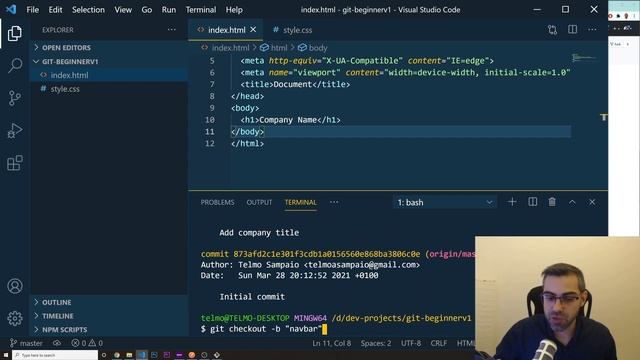Viewport: 640px width, 360px height.
Task: Open the Selection menu
Action: coord(88,9)
